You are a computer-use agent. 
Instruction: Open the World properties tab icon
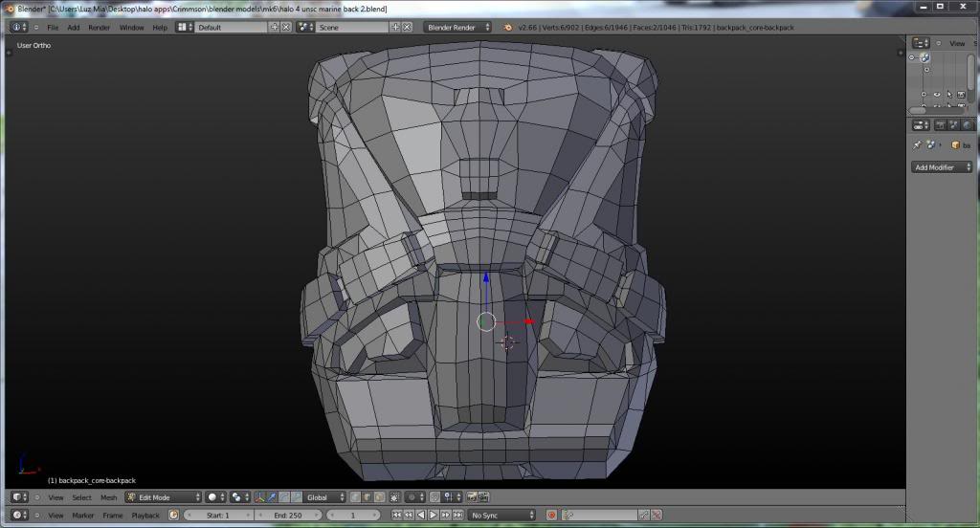coord(969,124)
